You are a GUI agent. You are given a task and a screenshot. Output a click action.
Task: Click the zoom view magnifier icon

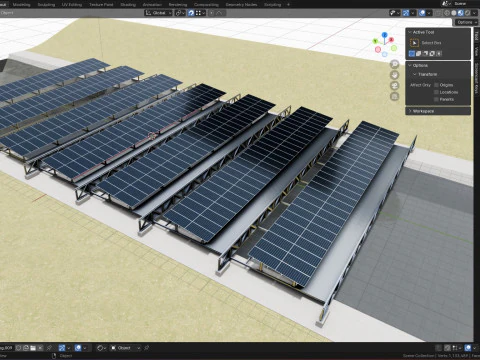point(394,64)
